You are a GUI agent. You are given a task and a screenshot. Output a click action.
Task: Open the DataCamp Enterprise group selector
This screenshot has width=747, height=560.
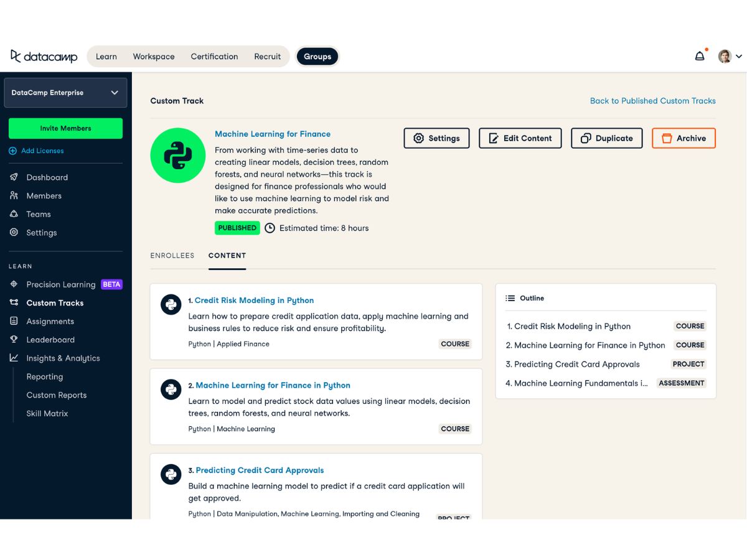coord(65,93)
